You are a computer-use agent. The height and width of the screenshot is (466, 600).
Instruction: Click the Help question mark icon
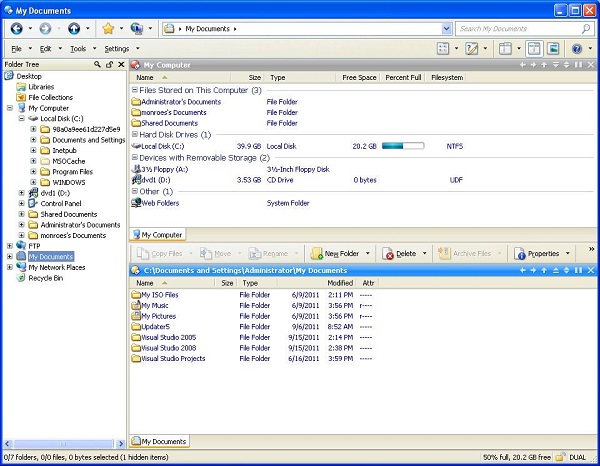576,48
